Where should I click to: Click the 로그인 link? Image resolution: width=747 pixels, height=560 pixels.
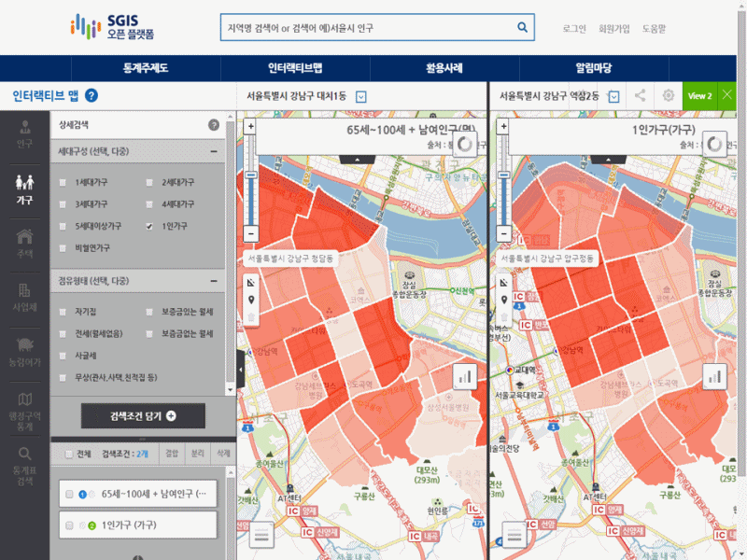click(x=574, y=29)
